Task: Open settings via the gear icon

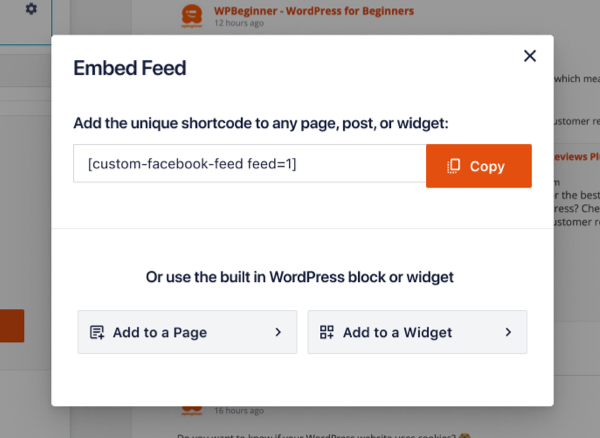Action: tap(32, 9)
